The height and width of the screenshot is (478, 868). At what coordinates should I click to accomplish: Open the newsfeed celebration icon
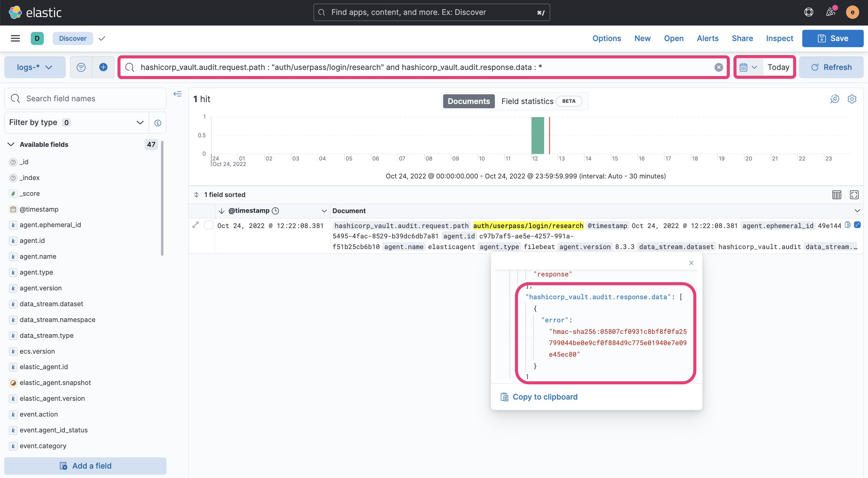point(831,12)
